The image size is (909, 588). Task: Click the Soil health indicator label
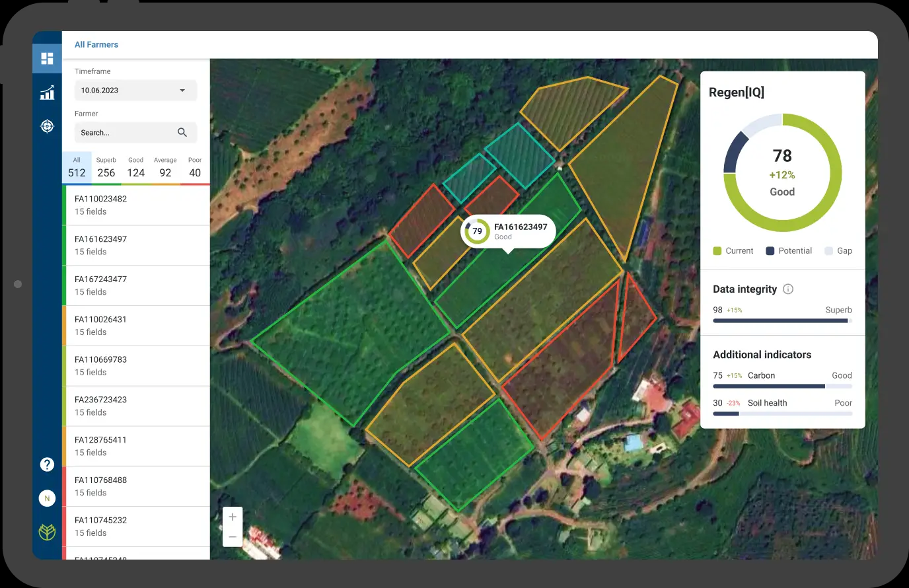[767, 403]
